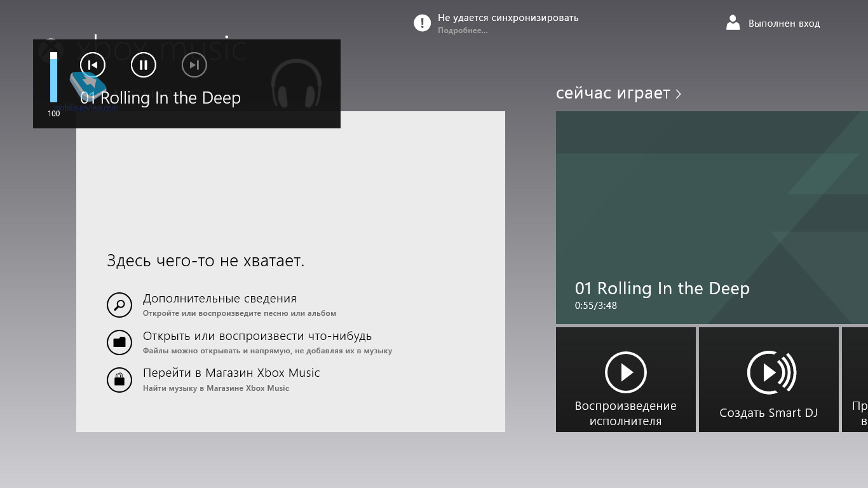Click the shopping bag store icon
This screenshot has width=868, height=488.
coord(119,380)
